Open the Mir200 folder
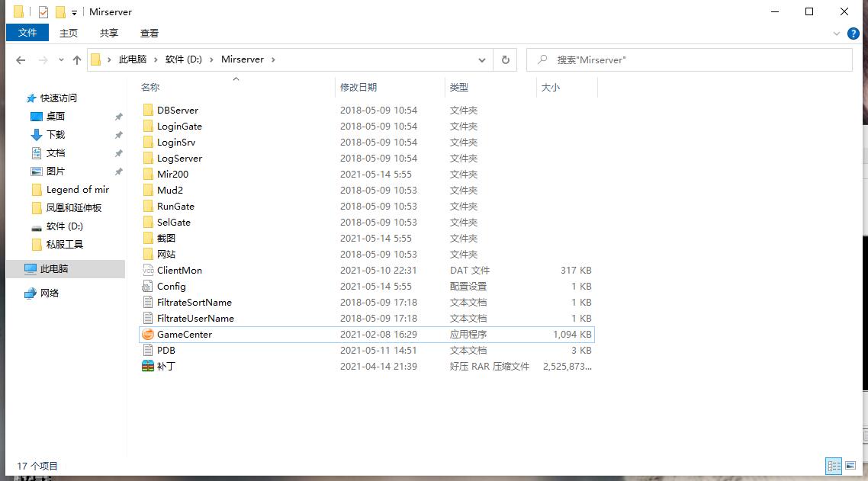868x481 pixels. click(172, 175)
